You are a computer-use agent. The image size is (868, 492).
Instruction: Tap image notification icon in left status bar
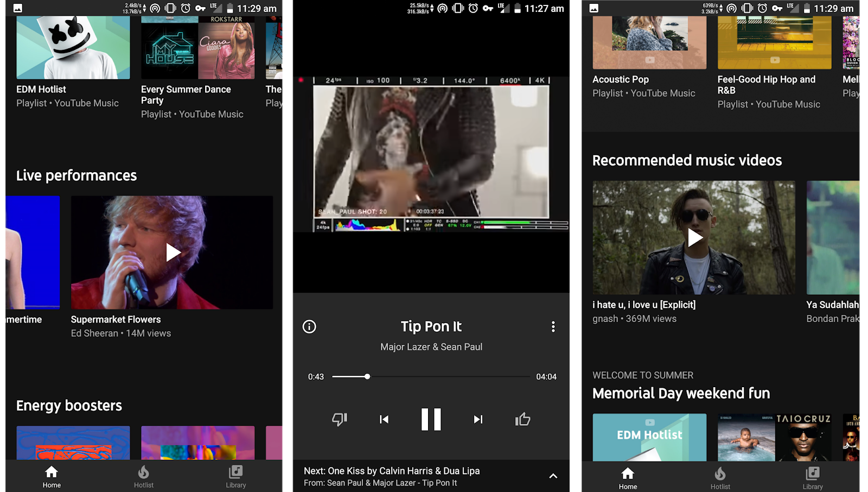click(18, 8)
